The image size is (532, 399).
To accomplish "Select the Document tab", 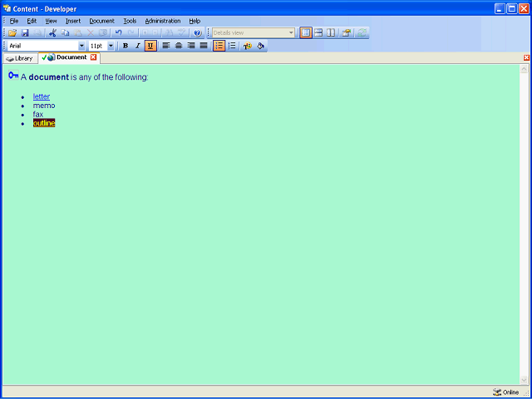I will click(x=67, y=57).
